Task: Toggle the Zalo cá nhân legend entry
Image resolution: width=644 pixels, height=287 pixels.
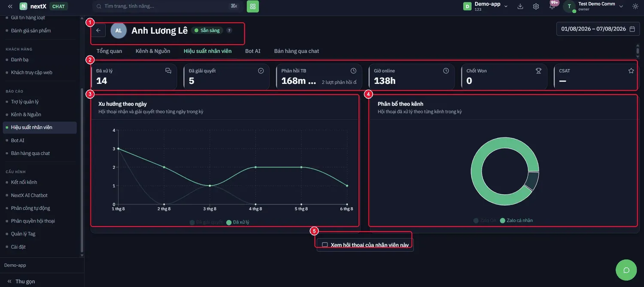Action: 516,220
